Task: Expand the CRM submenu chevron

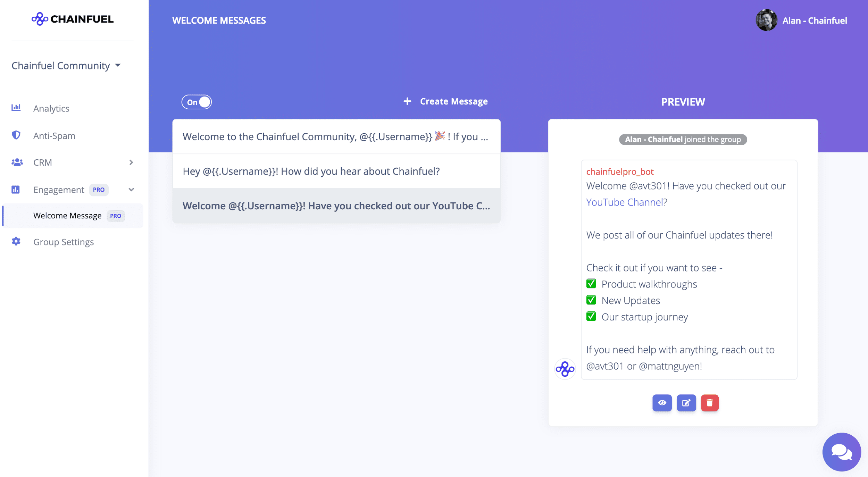Action: point(131,162)
